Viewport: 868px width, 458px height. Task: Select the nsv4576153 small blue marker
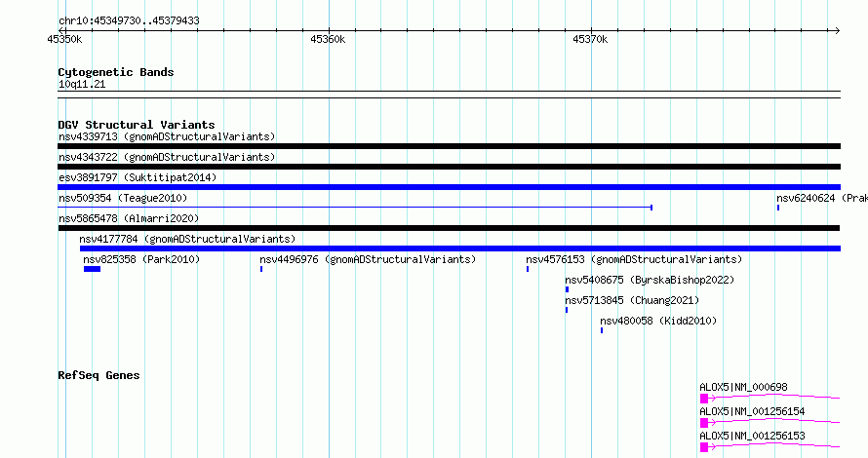click(528, 269)
